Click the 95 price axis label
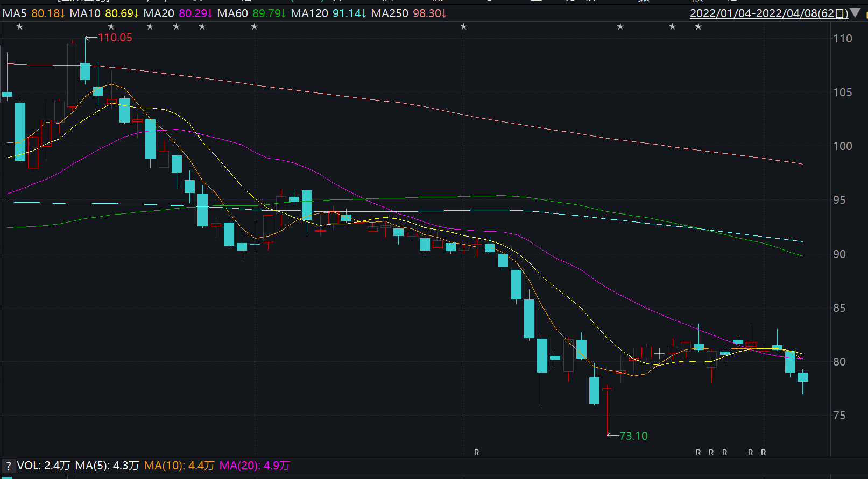The width and height of the screenshot is (868, 479). 839,200
